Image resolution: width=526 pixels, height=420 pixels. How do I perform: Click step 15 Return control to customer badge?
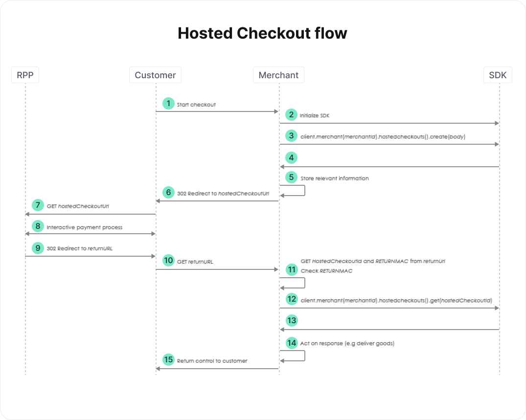pyautogui.click(x=168, y=360)
